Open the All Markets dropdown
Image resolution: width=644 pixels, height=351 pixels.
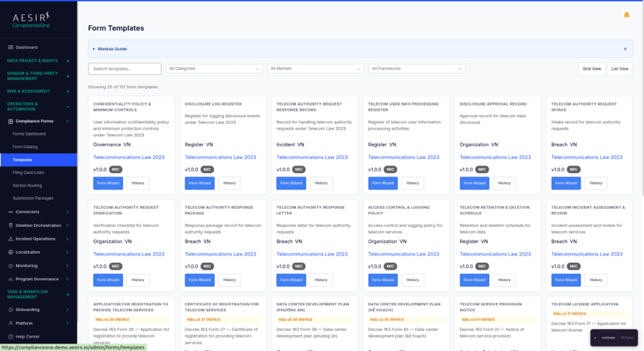click(315, 68)
